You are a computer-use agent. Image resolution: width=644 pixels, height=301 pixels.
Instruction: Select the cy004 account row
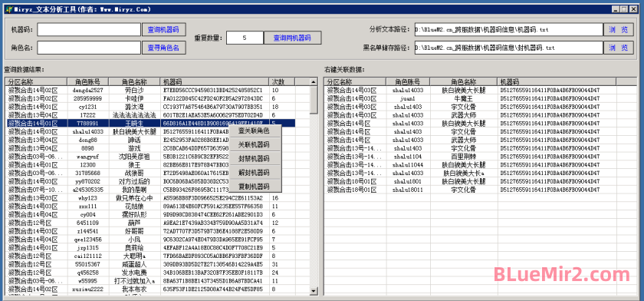tap(150, 215)
